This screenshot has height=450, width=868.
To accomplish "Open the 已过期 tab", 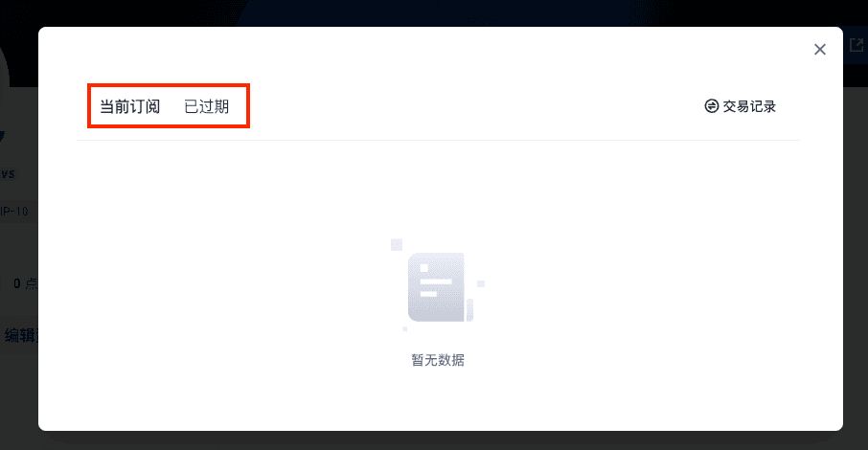I will pyautogui.click(x=207, y=106).
